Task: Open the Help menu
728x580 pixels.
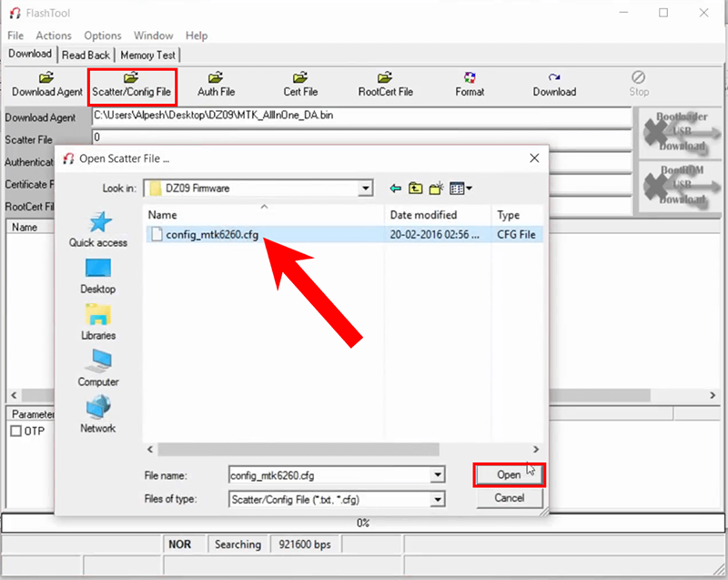Action: click(197, 36)
